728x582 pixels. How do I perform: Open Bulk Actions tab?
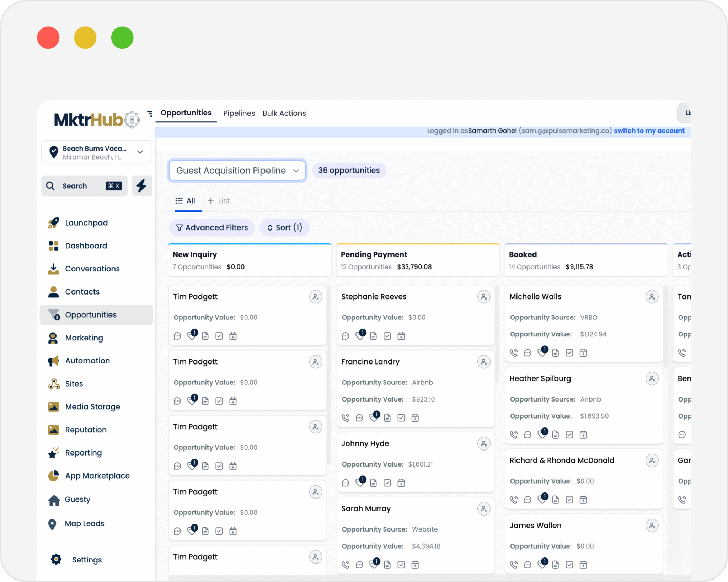coord(284,113)
